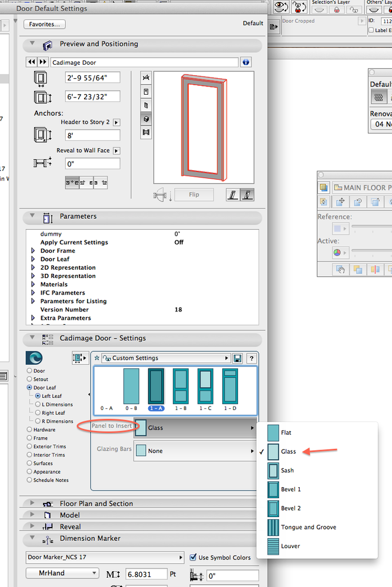Select the first door opening orientation button
Viewport: 392px width, 587px height.
point(233,194)
